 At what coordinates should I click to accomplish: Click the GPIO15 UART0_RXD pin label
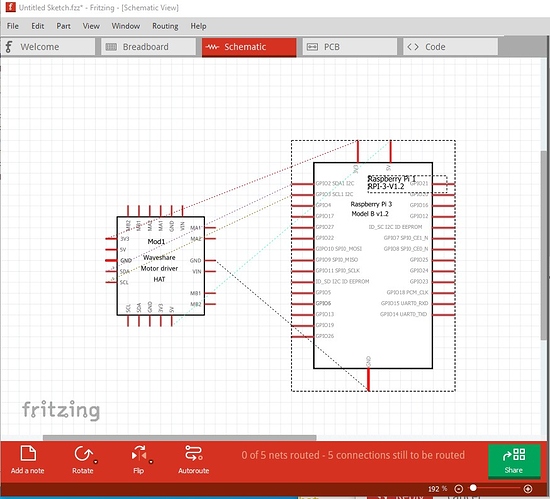click(404, 303)
